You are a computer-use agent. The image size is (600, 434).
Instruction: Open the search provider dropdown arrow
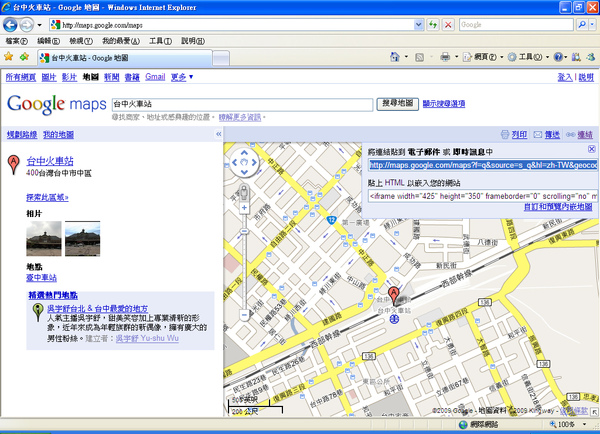[592, 25]
